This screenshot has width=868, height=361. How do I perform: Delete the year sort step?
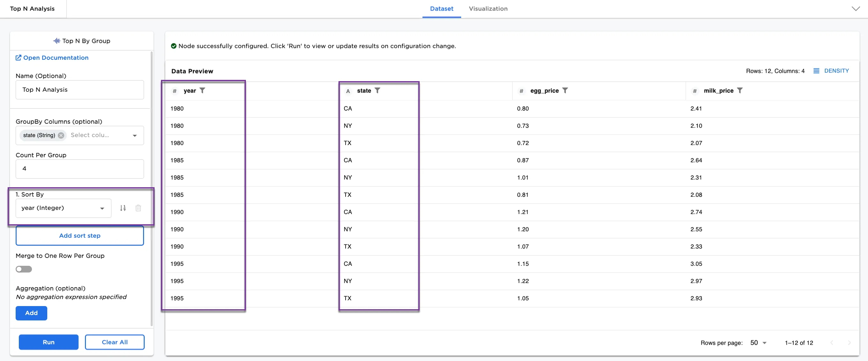point(138,208)
